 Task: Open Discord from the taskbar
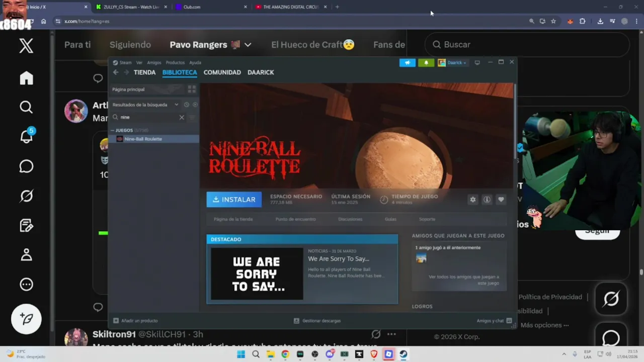(x=330, y=354)
